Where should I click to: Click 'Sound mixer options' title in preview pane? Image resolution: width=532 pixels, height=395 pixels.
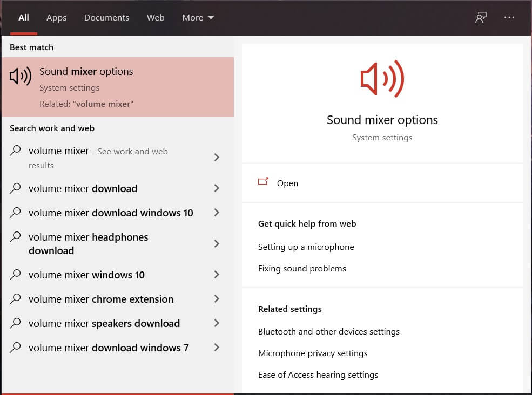[382, 120]
